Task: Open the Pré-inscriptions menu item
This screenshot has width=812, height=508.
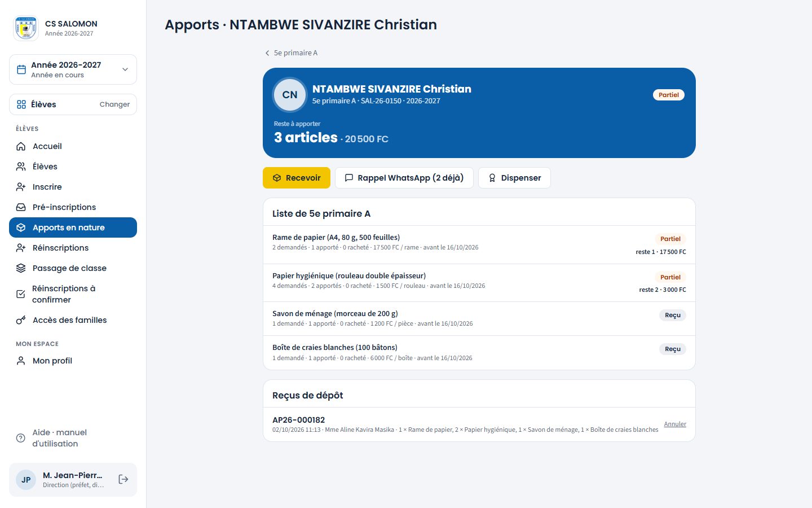Action: pyautogui.click(x=73, y=207)
